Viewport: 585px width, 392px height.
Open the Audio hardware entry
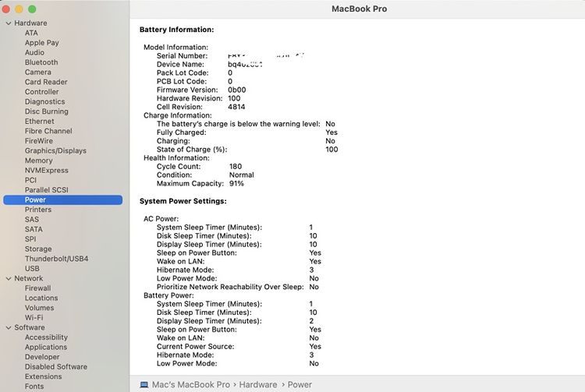pos(34,52)
